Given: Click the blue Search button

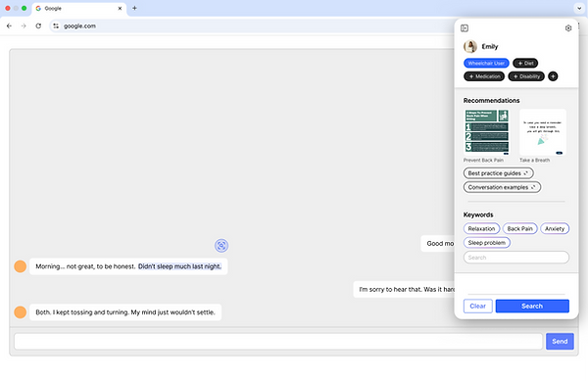Looking at the screenshot, I should tap(532, 306).
